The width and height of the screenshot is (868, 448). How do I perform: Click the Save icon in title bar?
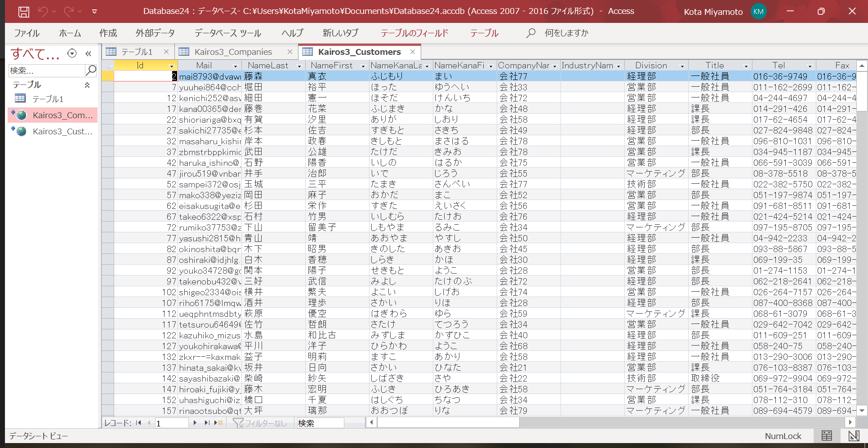(24, 12)
